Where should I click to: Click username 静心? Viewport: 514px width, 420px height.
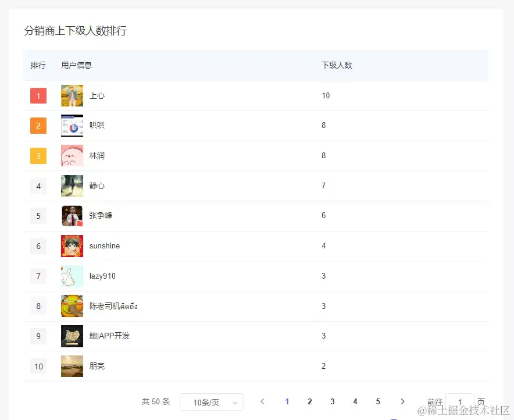[x=97, y=186]
